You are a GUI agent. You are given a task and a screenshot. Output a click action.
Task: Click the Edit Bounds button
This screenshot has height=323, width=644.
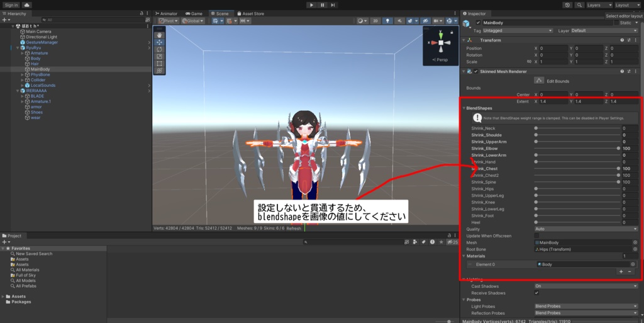click(539, 81)
